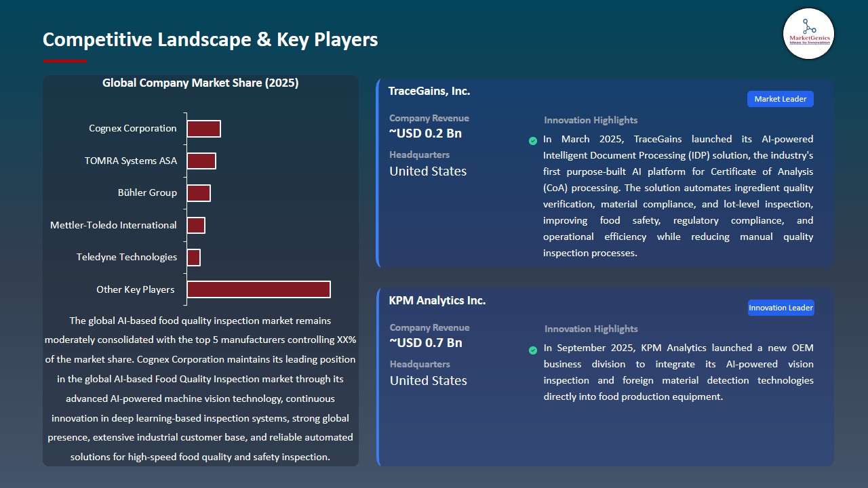Click the Cognex Corporation bar in chart
This screenshot has width=868, height=488.
pos(203,129)
